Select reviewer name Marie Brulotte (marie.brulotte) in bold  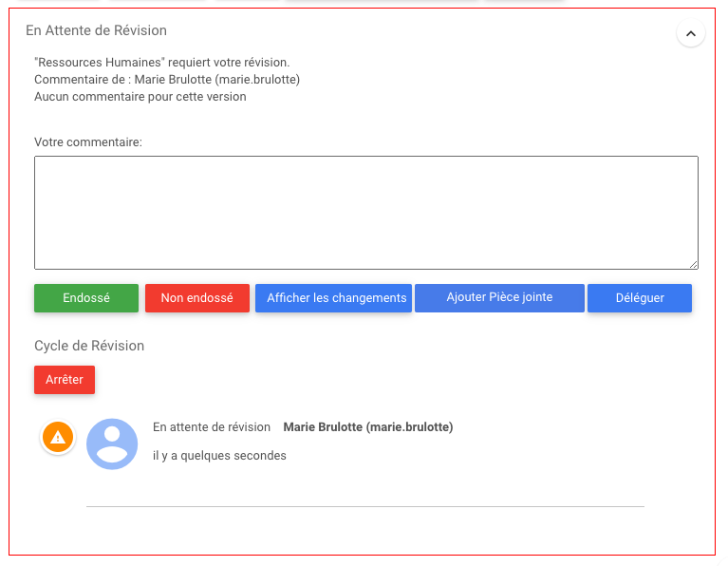click(367, 427)
